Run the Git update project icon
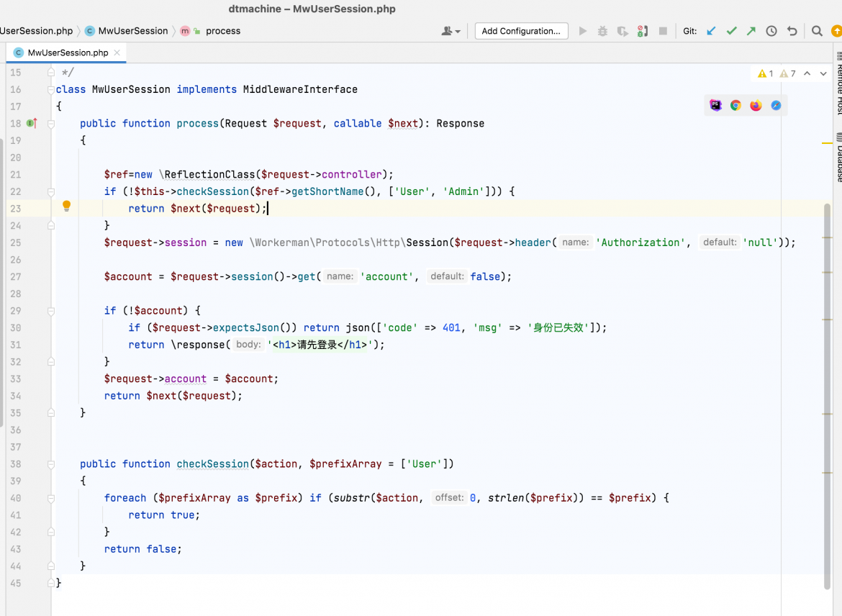Viewport: 842px width, 616px height. 711,31
